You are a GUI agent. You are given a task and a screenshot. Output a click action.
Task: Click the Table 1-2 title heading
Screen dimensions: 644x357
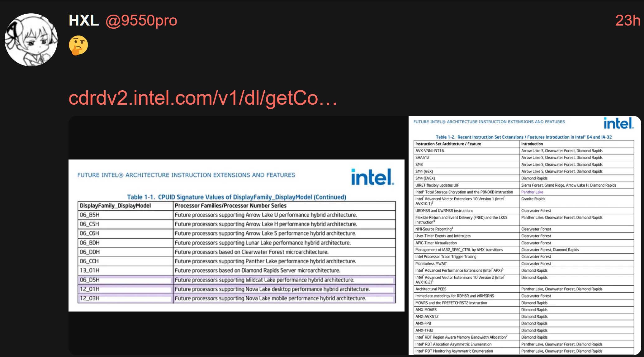pos(523,137)
